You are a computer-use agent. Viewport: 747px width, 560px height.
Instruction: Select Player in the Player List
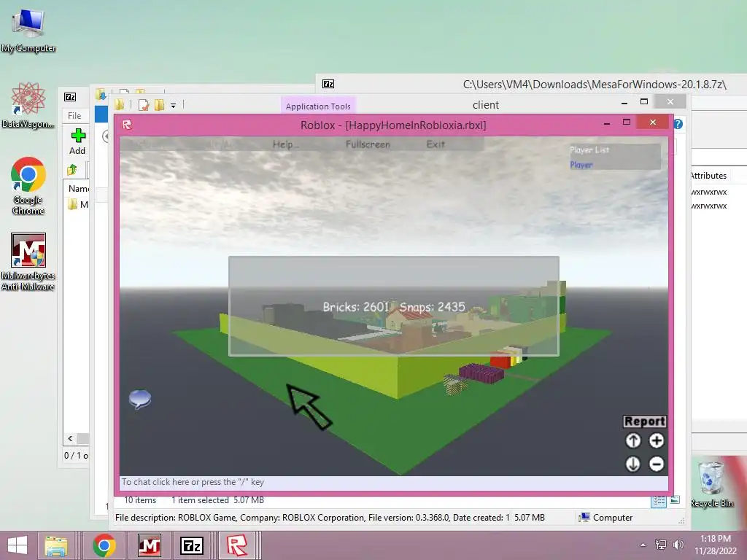click(x=581, y=165)
